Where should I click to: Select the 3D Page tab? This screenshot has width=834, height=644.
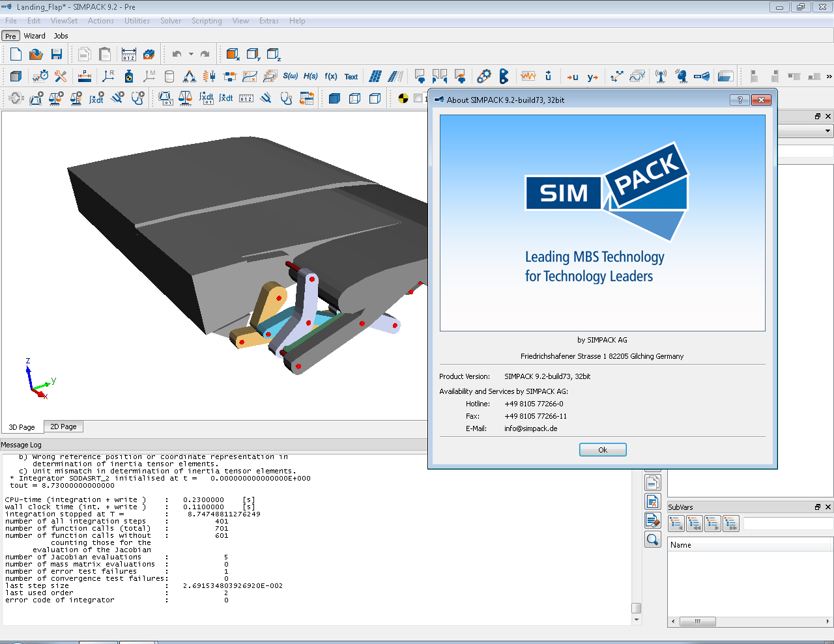point(22,427)
